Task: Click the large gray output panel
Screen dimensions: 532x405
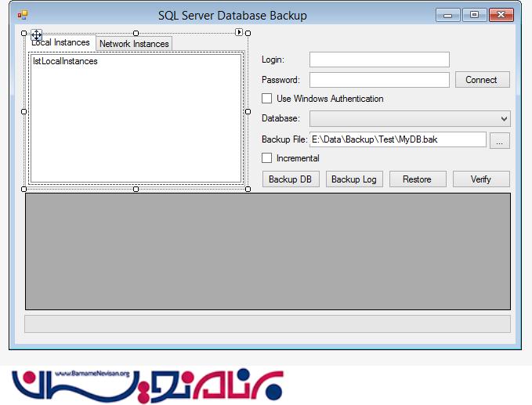Action: [x=267, y=251]
